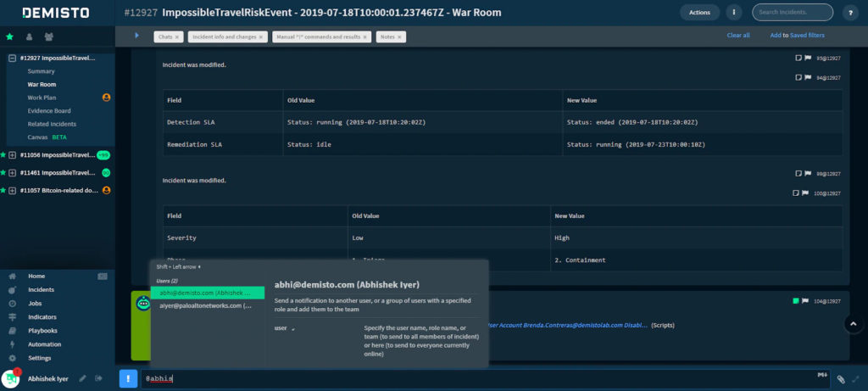
Task: Click the Add link for saved filters
Action: [776, 36]
